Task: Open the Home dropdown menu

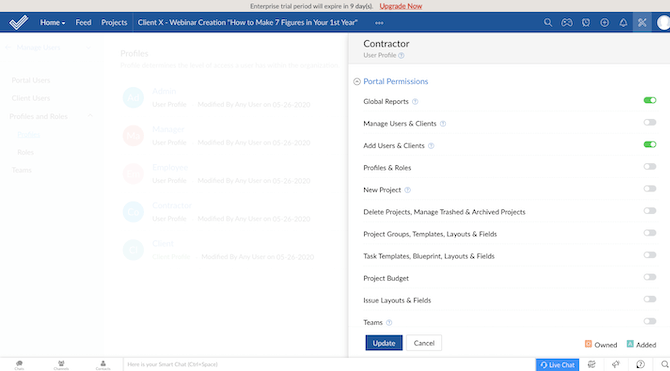Action: 53,23
